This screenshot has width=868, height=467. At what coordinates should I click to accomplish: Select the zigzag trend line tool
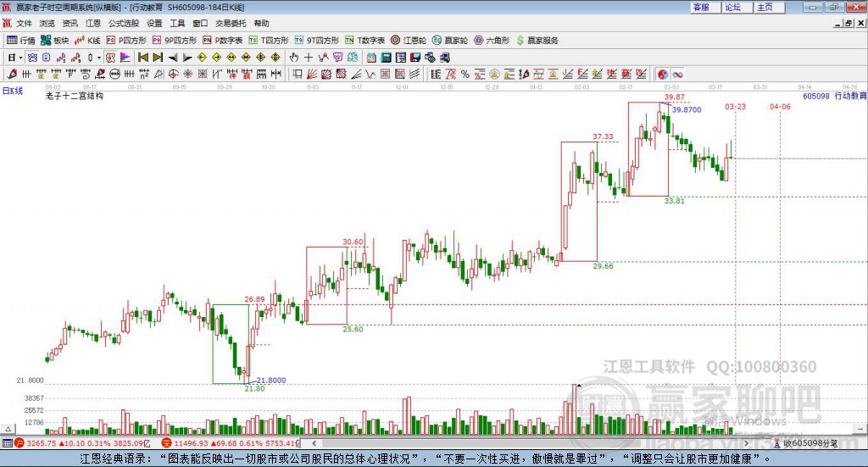323,58
